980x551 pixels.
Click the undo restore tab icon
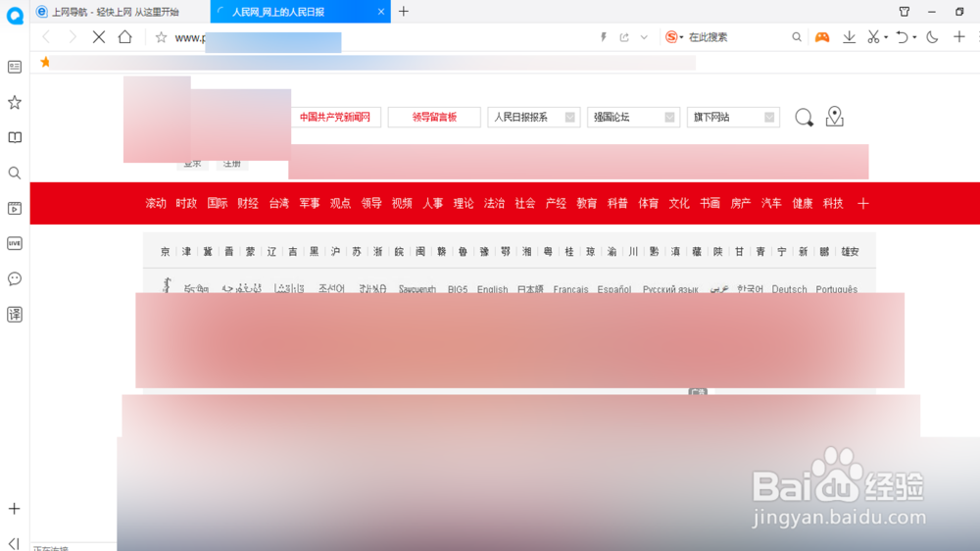coord(902,37)
